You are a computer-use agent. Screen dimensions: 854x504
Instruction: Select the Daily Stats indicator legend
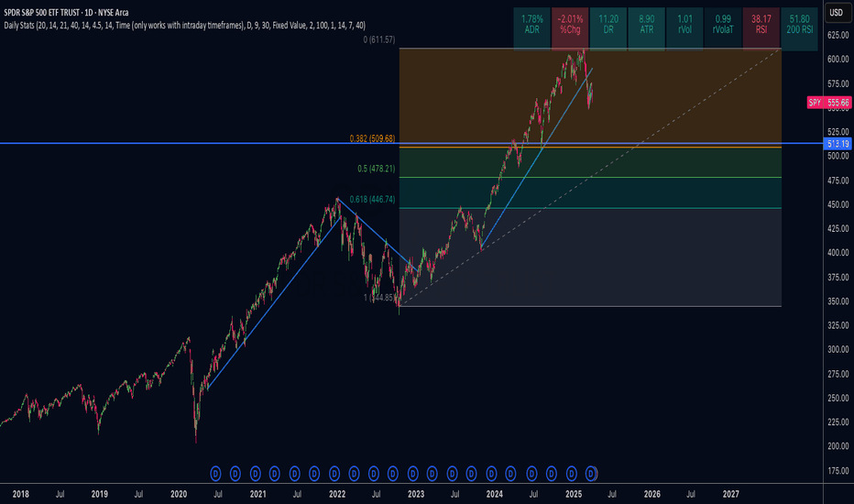pos(184,25)
